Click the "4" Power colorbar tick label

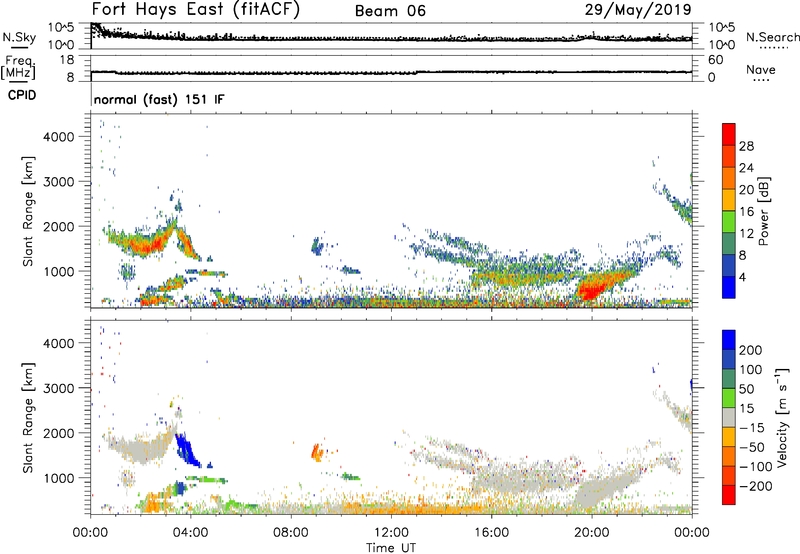pyautogui.click(x=742, y=277)
